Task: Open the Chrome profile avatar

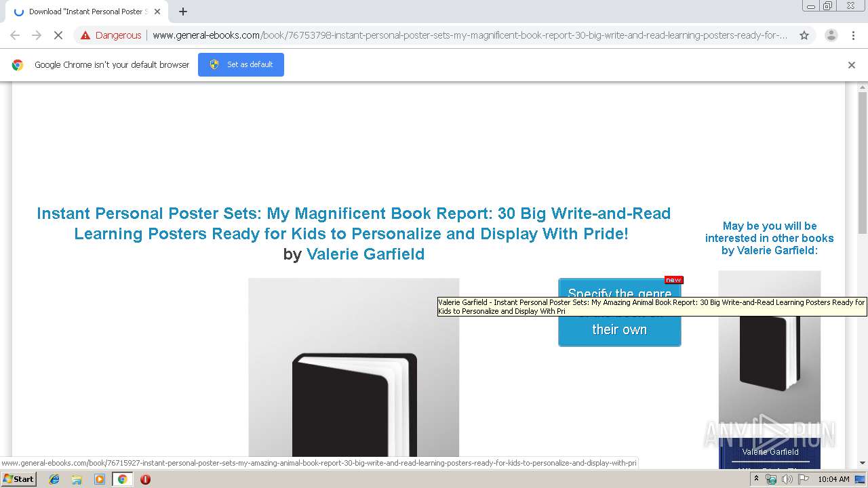Action: point(831,35)
